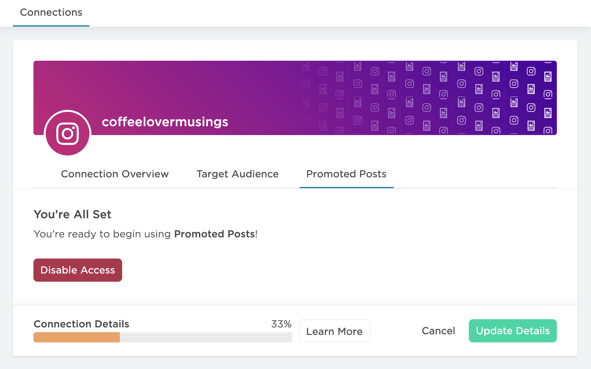This screenshot has height=369, width=591.
Task: Click the 33% completion label
Action: tap(281, 324)
